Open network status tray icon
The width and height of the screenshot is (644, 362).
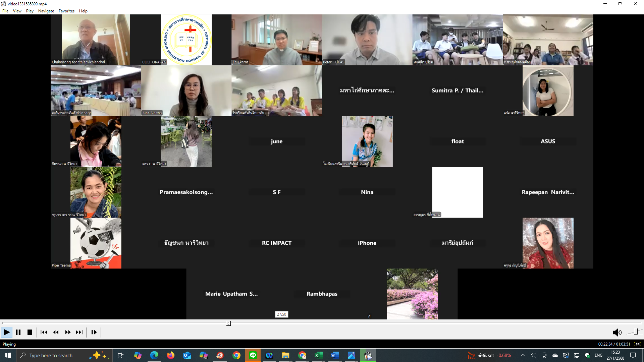[577, 355]
